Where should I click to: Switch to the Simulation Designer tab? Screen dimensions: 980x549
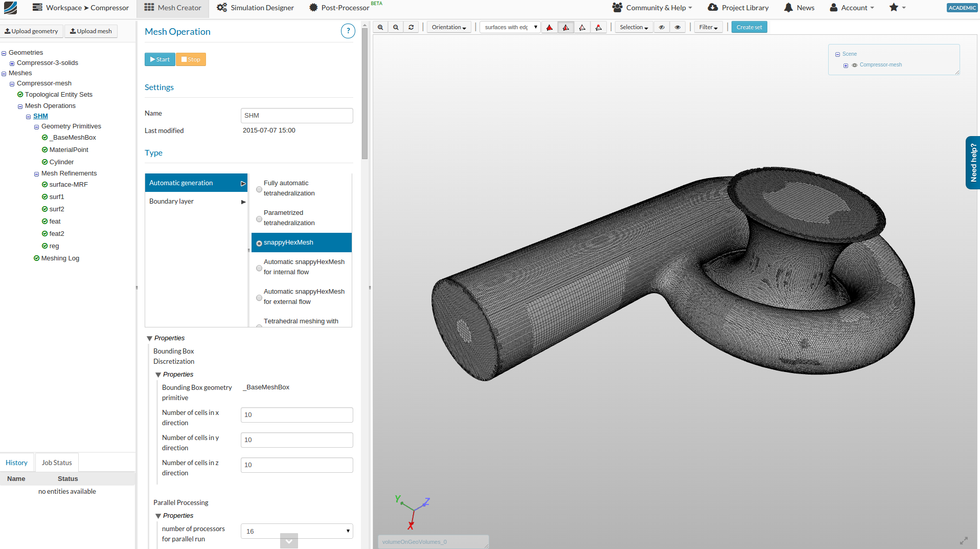255,8
